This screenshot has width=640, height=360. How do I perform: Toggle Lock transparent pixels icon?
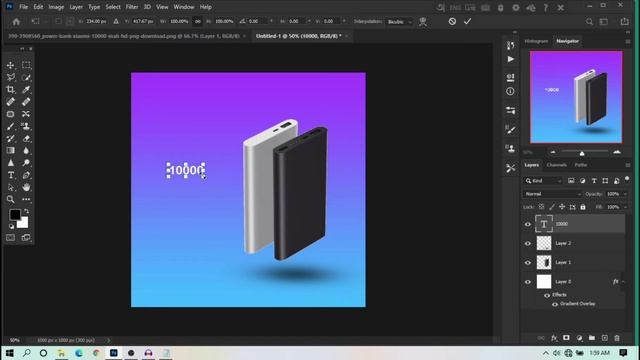click(x=541, y=207)
